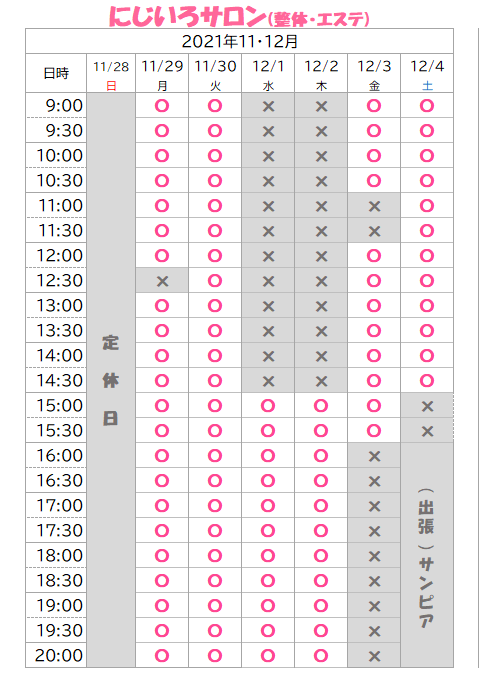The height and width of the screenshot is (693, 479).
Task: Select the 10:30 circle on 12/3
Action: coord(374,181)
